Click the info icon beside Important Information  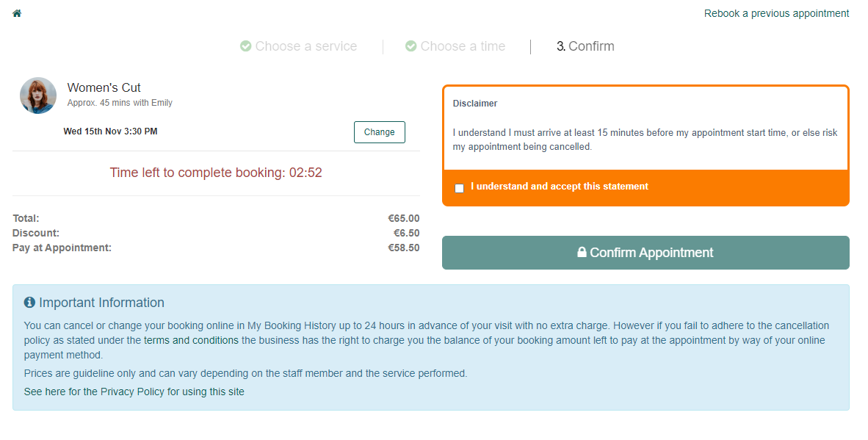[29, 302]
